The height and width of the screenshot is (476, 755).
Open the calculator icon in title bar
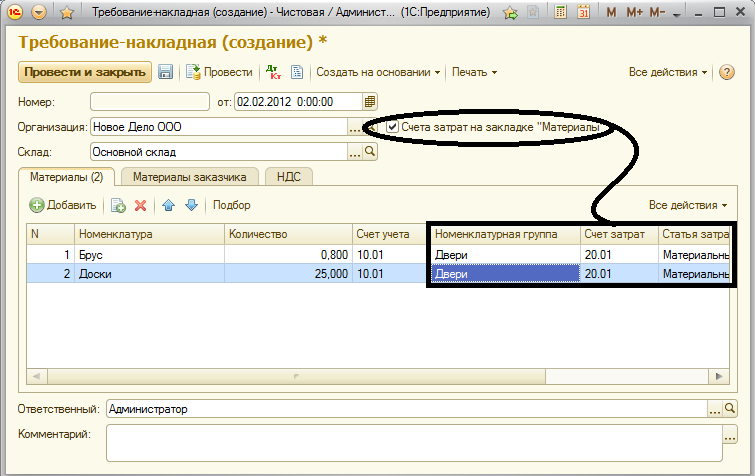pos(560,12)
